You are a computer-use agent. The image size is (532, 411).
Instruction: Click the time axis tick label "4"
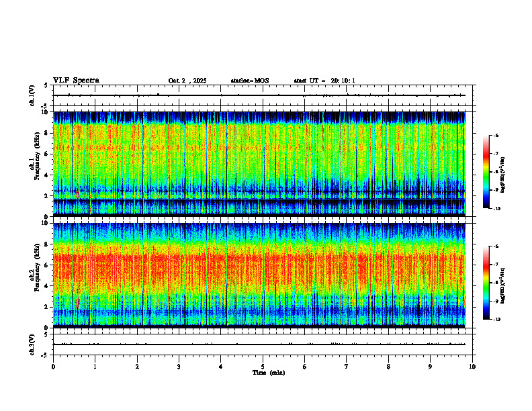click(x=220, y=367)
